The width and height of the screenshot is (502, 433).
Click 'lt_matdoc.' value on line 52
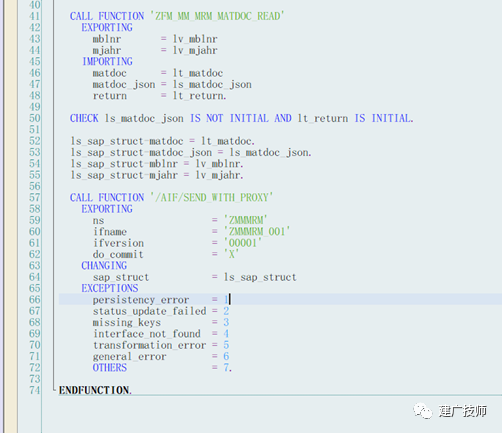point(228,141)
